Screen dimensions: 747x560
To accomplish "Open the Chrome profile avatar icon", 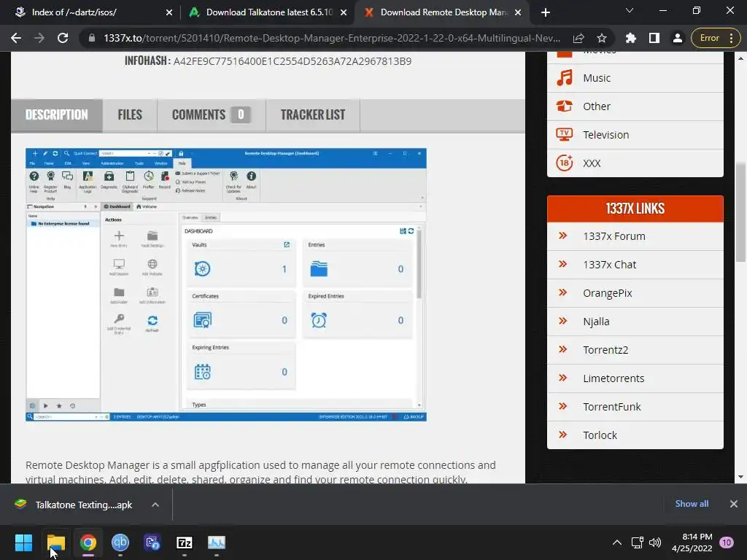I will point(678,38).
